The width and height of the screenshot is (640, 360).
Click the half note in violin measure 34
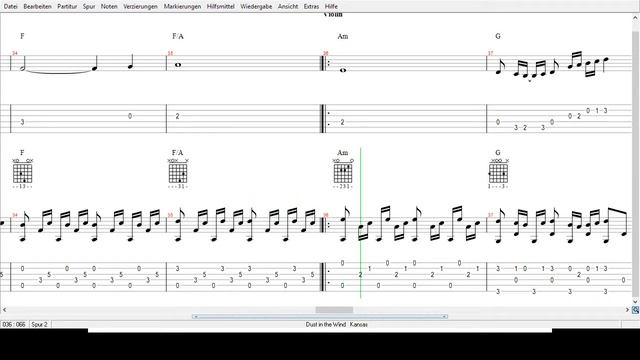(23, 64)
